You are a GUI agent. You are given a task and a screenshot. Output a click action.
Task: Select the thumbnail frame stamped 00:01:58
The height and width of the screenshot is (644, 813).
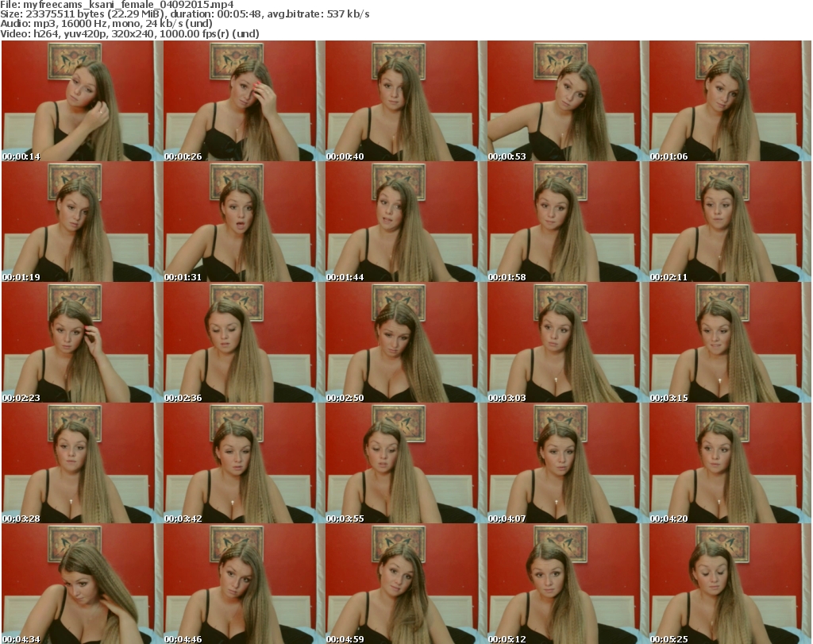[x=567, y=222]
